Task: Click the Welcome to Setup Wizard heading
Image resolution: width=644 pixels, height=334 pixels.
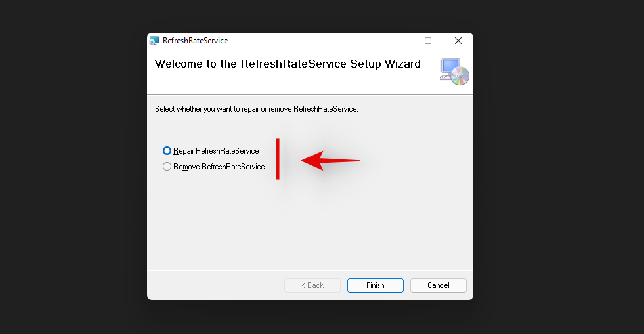Action: (288, 64)
